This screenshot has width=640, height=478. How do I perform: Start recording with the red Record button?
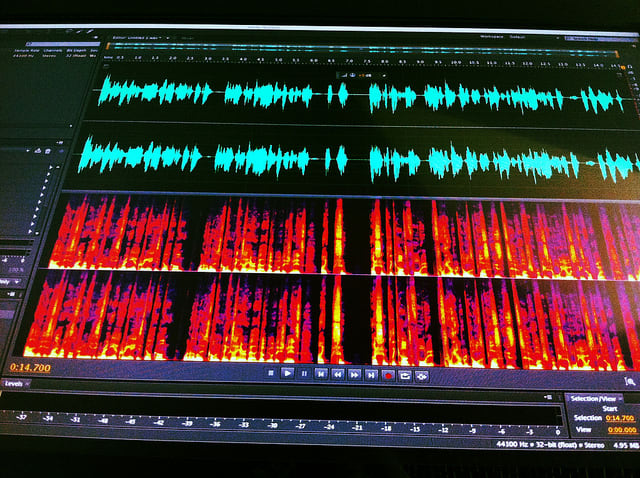389,375
